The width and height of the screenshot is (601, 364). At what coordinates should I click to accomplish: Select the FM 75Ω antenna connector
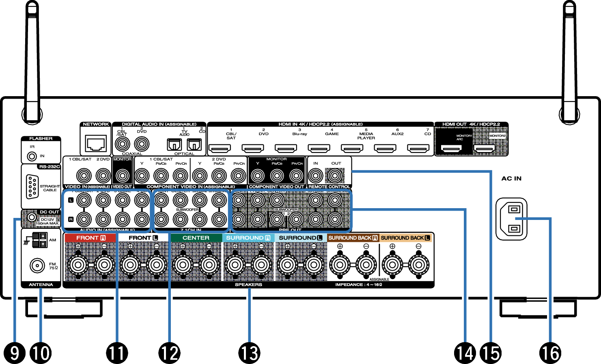click(37, 266)
